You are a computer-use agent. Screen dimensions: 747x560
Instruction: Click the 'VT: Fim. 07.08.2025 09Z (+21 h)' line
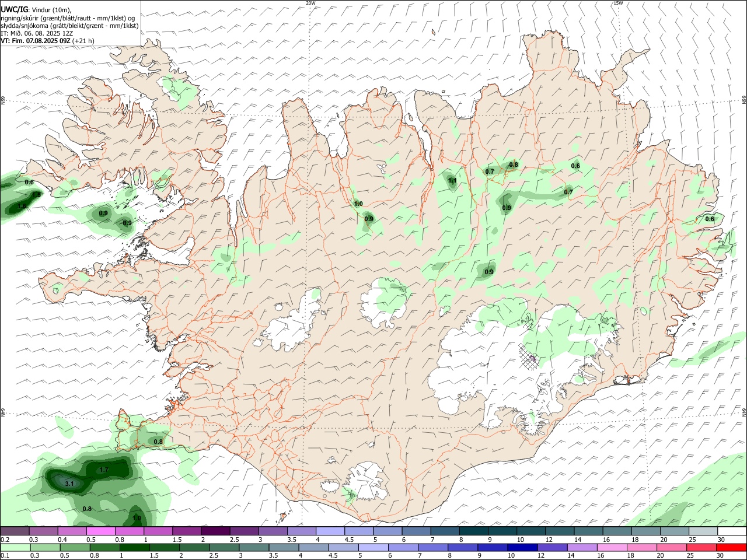[47, 41]
